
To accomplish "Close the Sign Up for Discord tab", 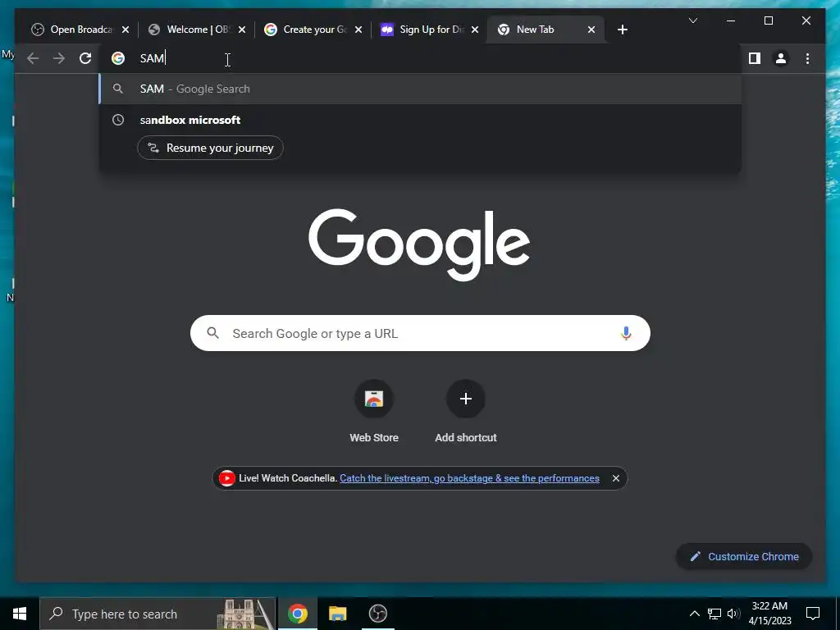I will click(475, 30).
